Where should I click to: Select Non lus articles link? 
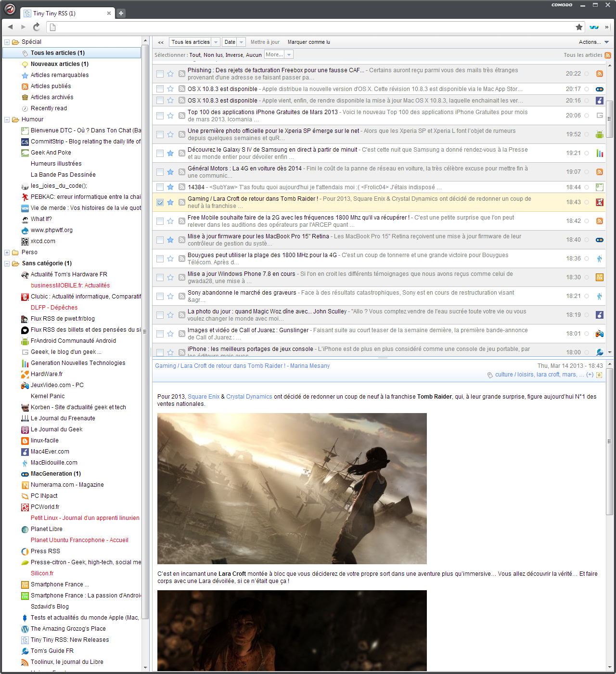pos(213,55)
